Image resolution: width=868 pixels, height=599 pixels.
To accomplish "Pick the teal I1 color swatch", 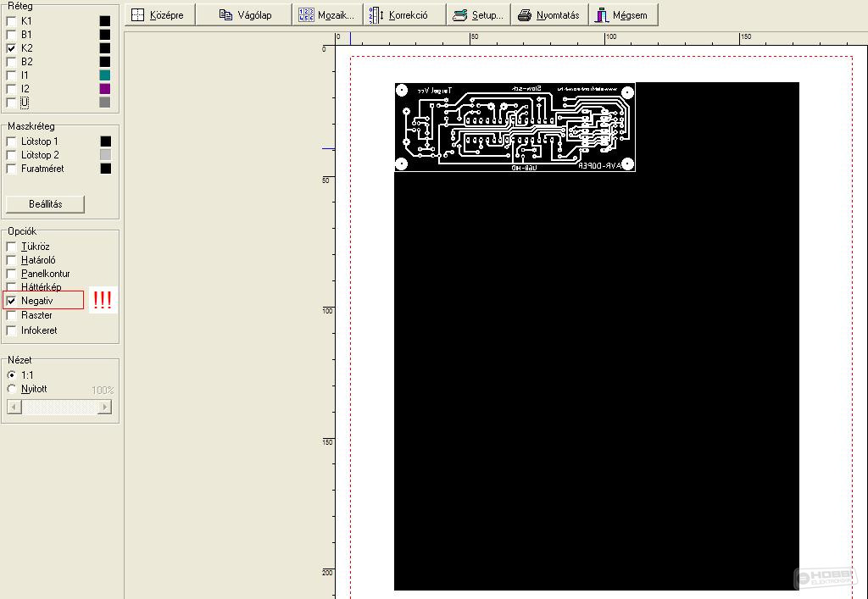I will (104, 75).
